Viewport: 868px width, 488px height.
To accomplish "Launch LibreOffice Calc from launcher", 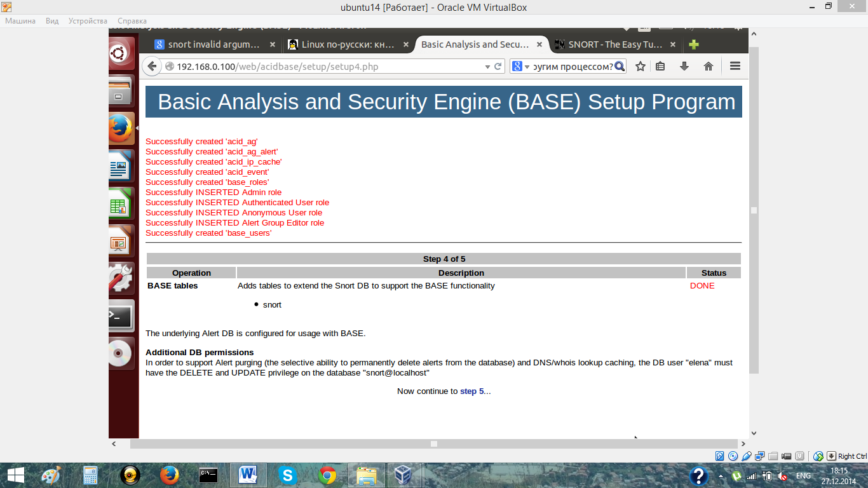I will (121, 203).
